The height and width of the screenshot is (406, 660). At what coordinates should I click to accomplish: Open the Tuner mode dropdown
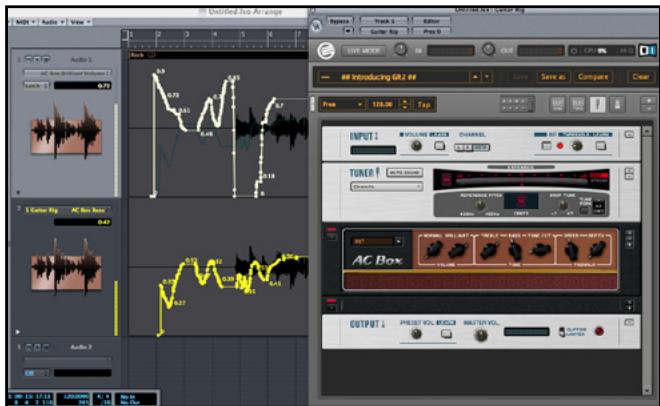[386, 186]
